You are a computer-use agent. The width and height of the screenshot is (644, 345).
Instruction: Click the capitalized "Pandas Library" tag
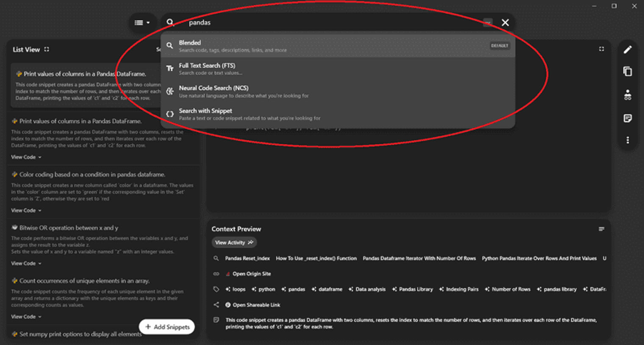(413, 289)
